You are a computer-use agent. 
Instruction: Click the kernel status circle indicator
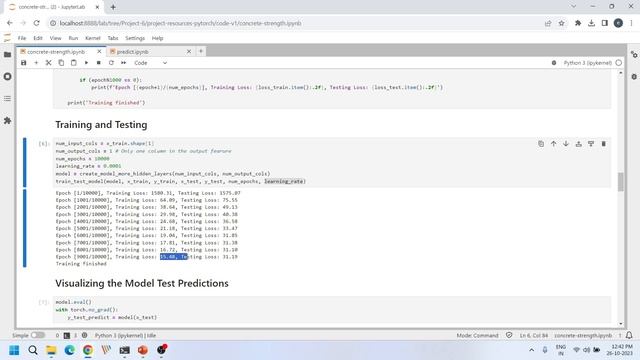click(x=619, y=63)
